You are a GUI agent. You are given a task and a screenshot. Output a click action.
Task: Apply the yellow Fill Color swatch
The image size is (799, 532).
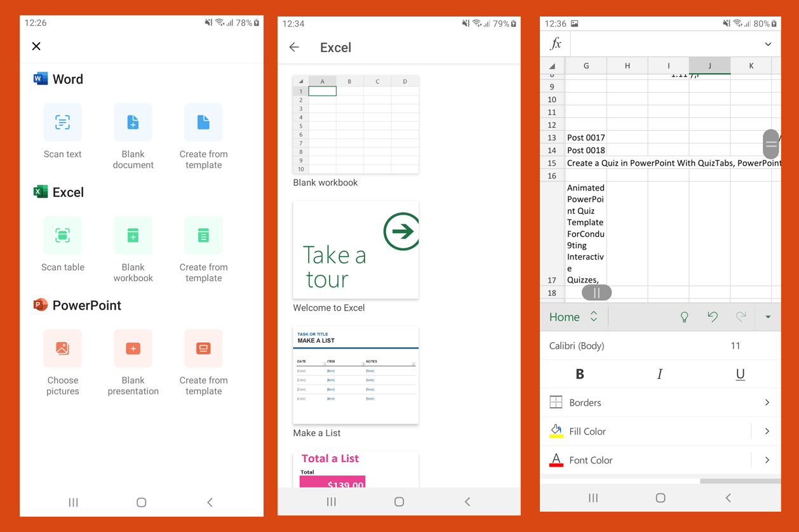click(x=556, y=431)
